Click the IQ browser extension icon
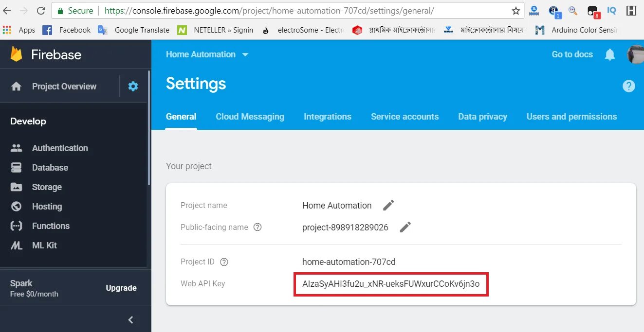The image size is (644, 332). (x=612, y=10)
